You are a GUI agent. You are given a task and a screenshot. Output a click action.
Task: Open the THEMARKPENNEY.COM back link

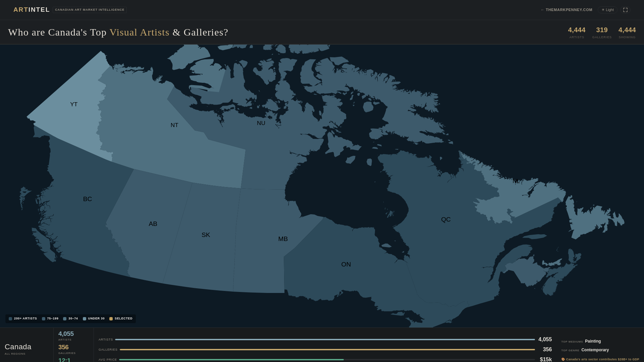click(567, 10)
